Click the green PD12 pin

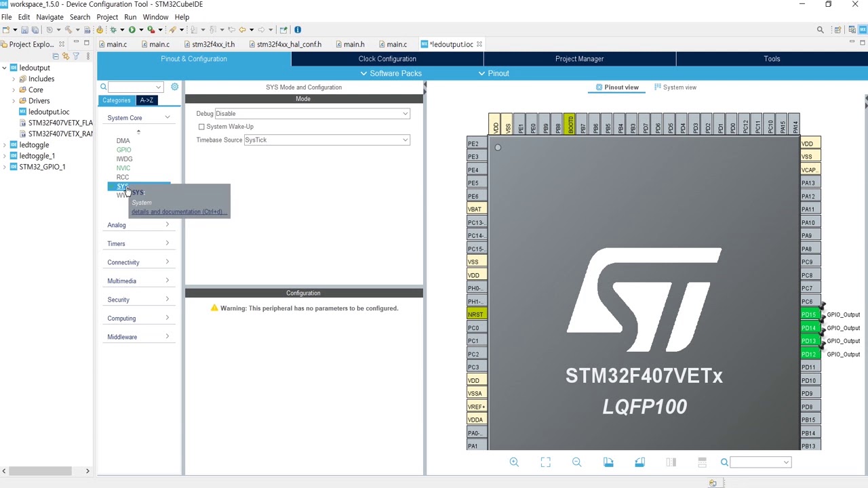tap(810, 354)
